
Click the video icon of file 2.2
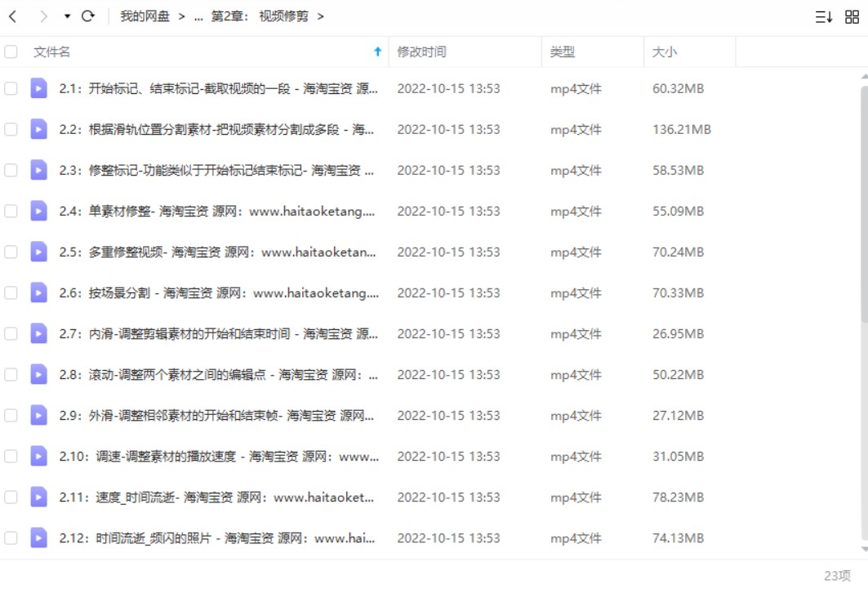tap(38, 129)
